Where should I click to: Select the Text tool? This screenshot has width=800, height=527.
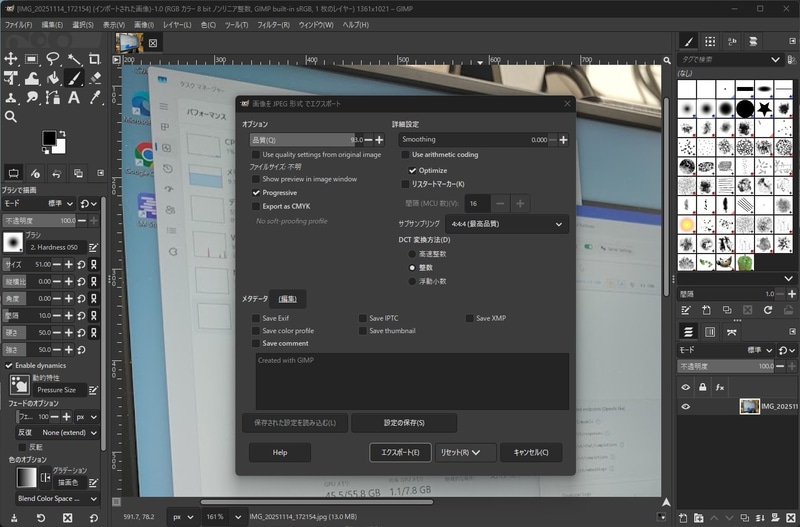[74, 97]
